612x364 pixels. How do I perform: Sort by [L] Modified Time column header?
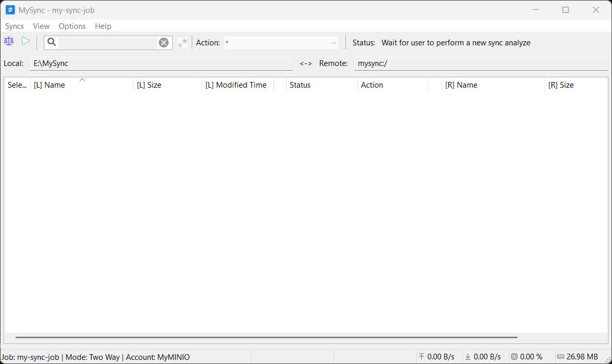(x=238, y=85)
